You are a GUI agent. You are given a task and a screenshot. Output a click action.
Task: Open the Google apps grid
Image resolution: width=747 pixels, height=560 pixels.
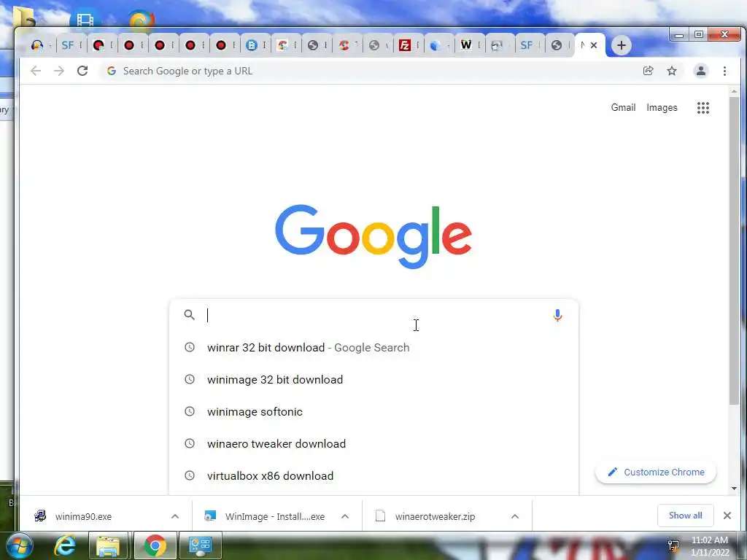[703, 108]
